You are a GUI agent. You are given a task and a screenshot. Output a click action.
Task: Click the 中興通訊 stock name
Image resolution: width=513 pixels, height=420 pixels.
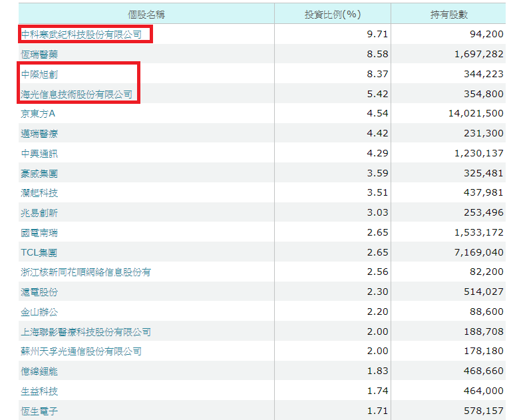[x=39, y=154]
